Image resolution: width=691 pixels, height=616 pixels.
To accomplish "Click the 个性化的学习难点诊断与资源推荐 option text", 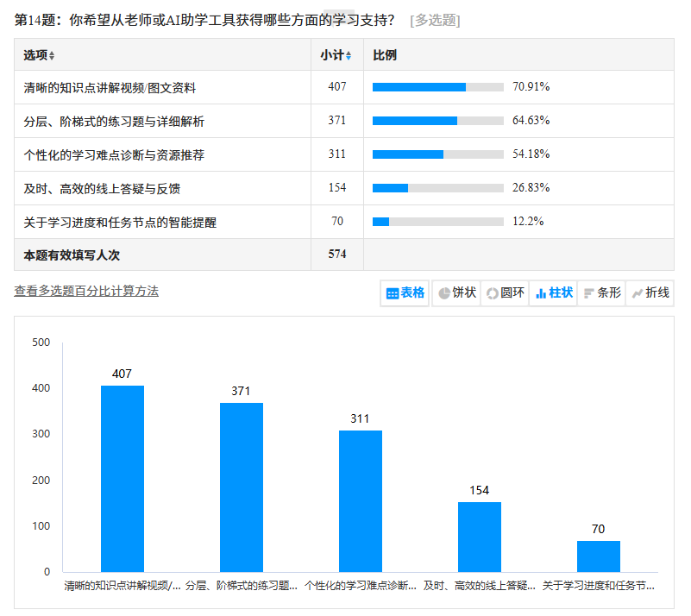I will point(114,155).
